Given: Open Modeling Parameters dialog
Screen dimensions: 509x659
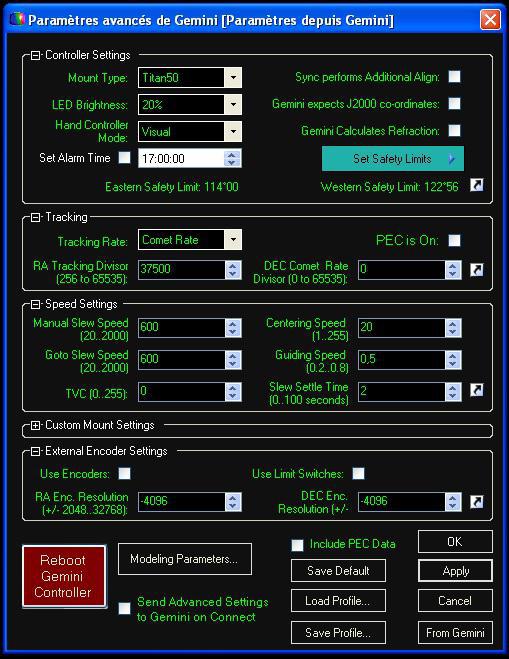Looking at the screenshot, I should (x=185, y=559).
